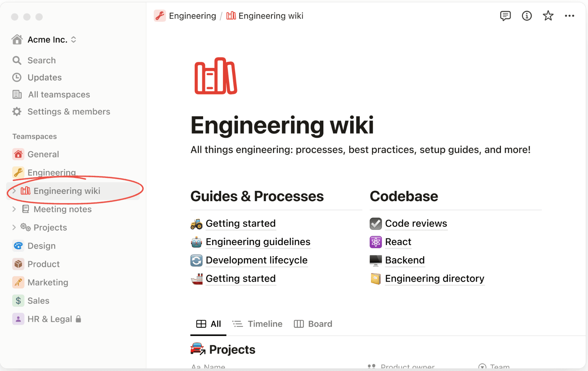Open the Development lifecycle page
588x371 pixels.
[256, 260]
